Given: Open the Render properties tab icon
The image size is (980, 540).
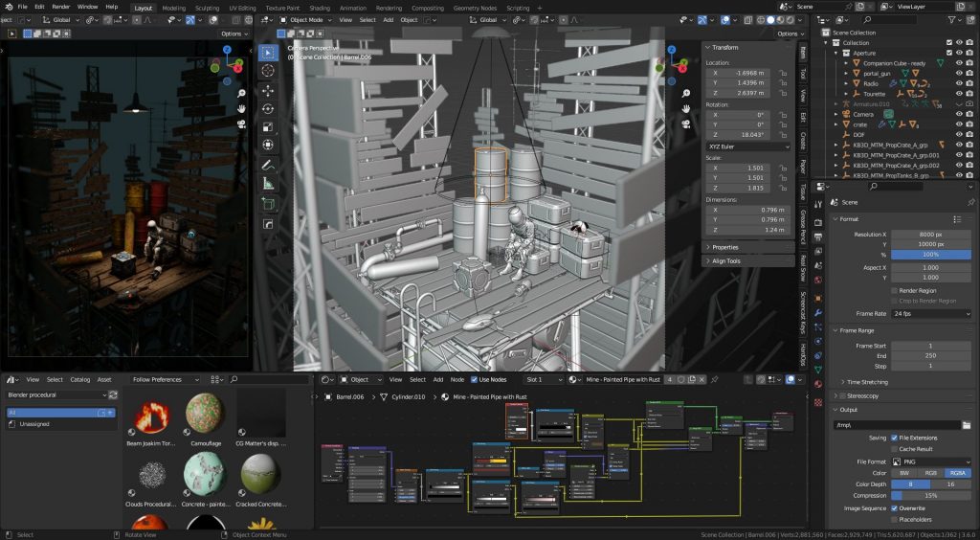Looking at the screenshot, I should (x=818, y=222).
